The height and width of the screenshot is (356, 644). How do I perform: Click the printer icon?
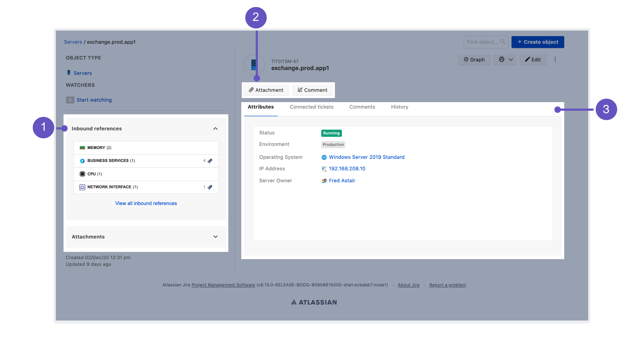502,60
